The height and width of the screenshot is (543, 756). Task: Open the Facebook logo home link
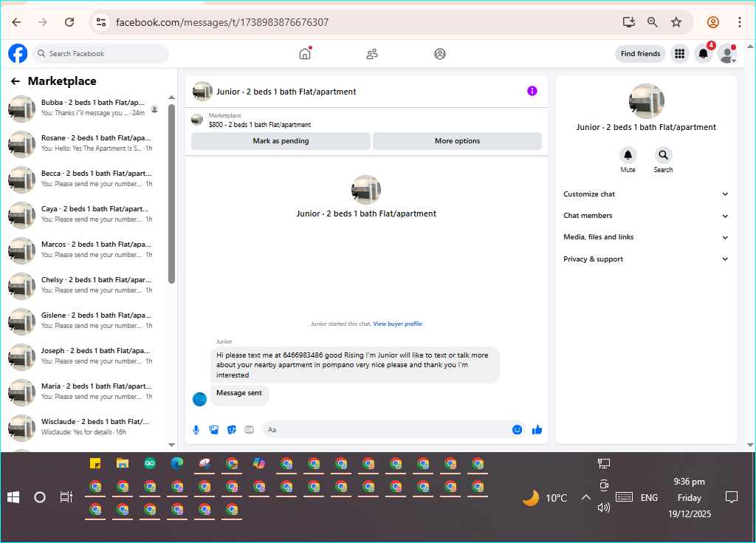18,54
